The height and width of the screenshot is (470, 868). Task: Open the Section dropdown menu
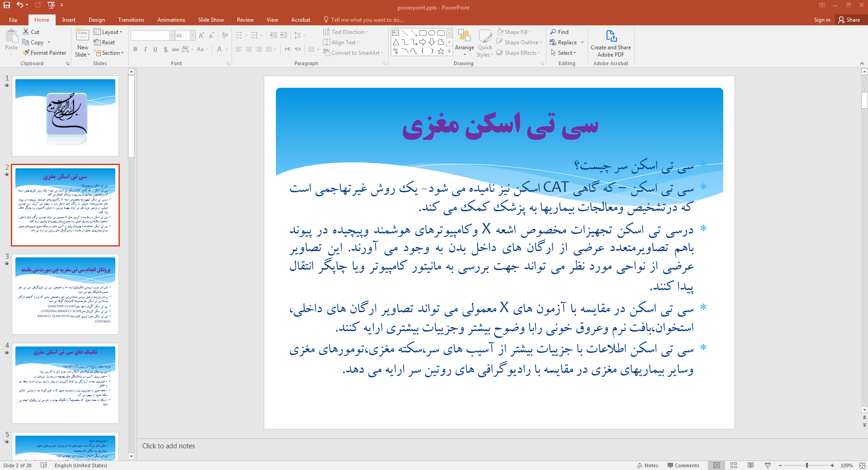109,53
